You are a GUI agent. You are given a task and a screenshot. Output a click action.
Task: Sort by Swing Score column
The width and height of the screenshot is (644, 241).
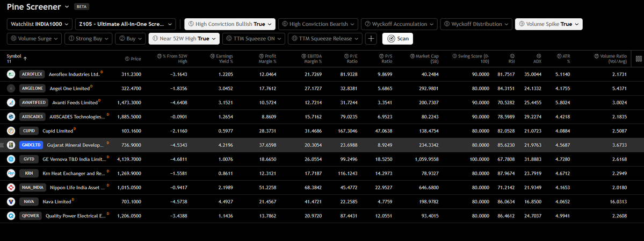[471, 59]
